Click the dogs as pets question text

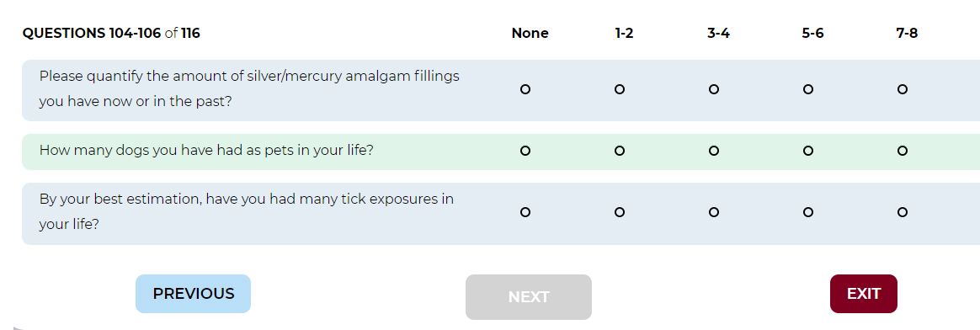point(206,151)
